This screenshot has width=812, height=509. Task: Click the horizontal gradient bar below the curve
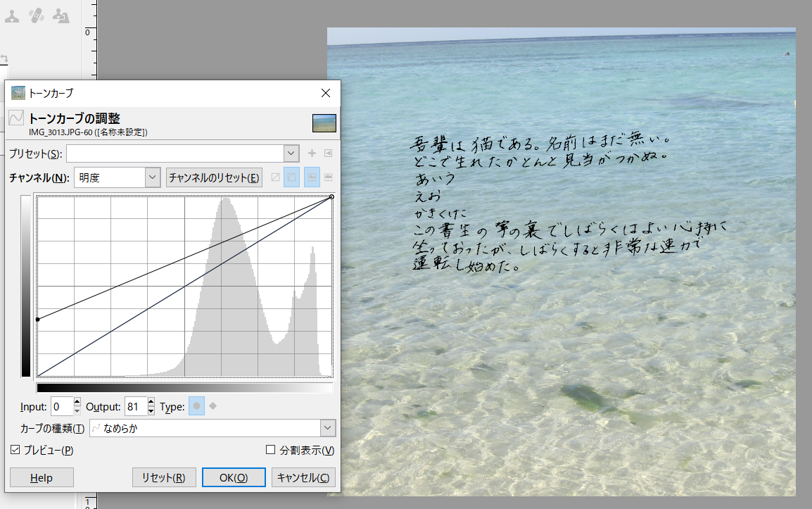[184, 387]
